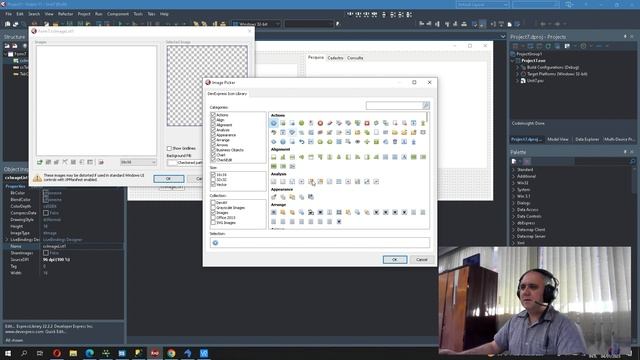Select the first icon under Arrange heading
This screenshot has height=360, width=640.
click(x=273, y=212)
